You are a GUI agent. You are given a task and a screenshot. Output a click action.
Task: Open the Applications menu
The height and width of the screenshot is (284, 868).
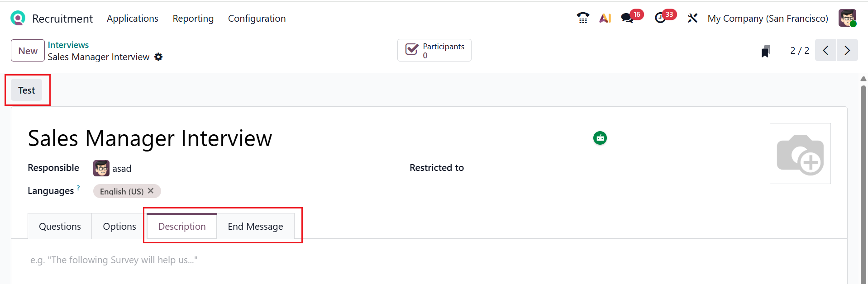(133, 19)
